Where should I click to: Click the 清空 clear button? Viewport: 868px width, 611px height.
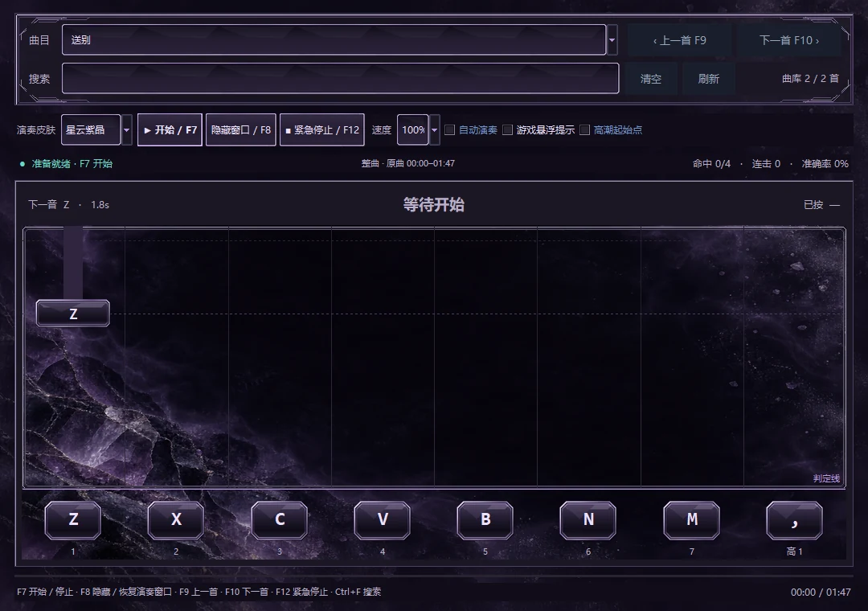651,79
